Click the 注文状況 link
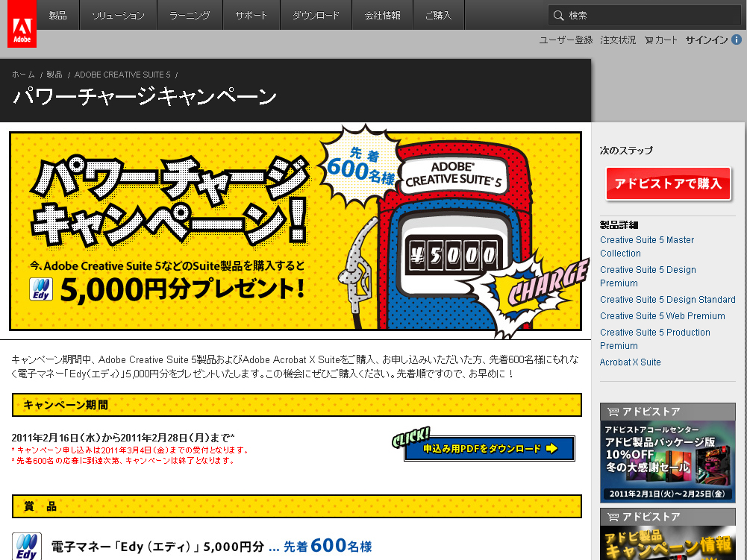Viewport: 747px width, 560px height. click(618, 40)
